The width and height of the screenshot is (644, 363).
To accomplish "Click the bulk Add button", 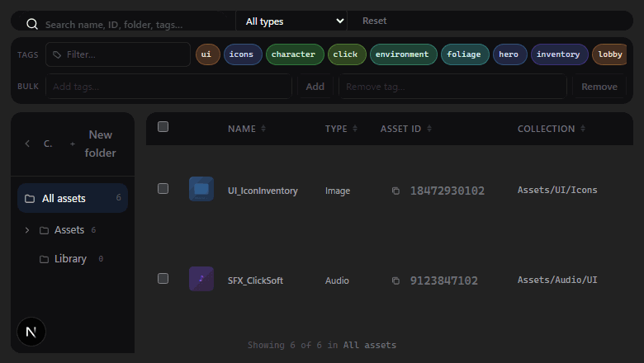I will coord(315,87).
